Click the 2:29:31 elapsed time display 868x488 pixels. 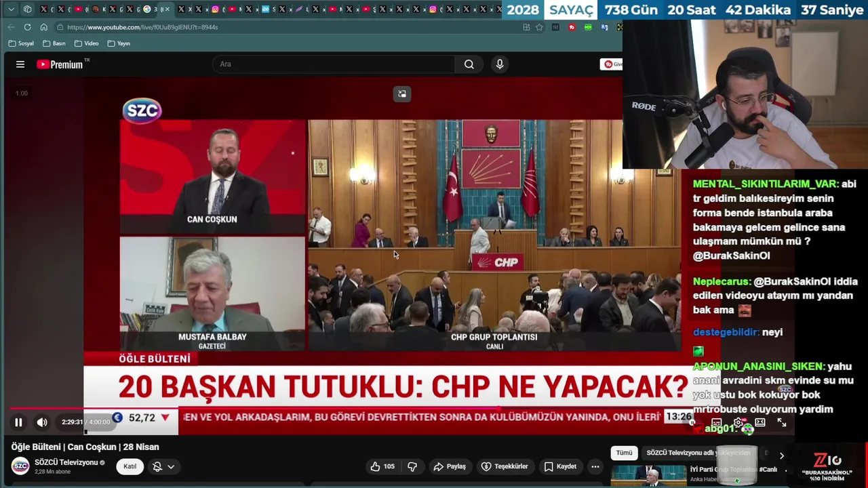point(73,422)
